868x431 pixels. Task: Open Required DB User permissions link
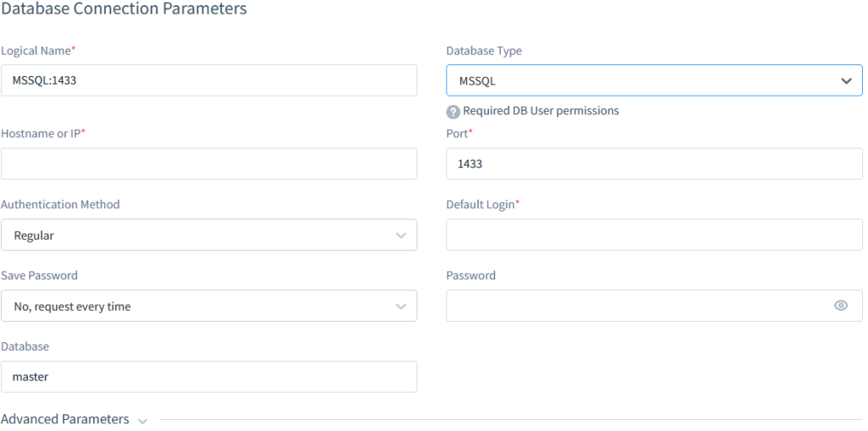pos(541,111)
